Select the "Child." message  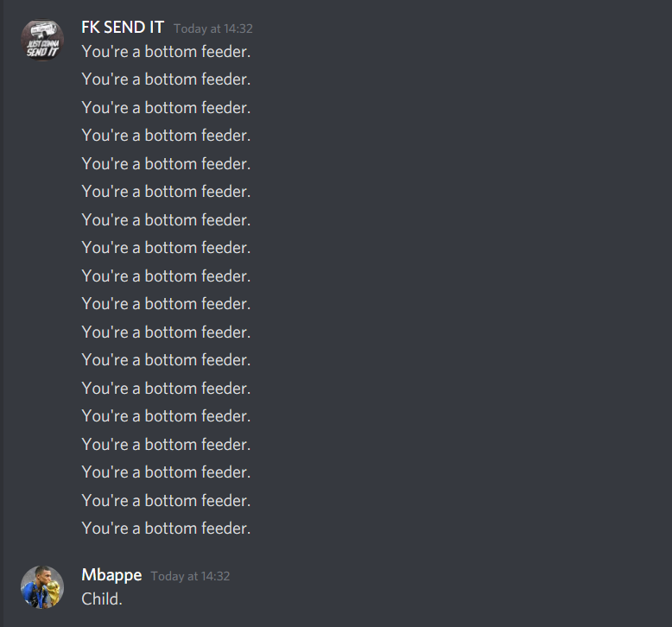tap(102, 599)
